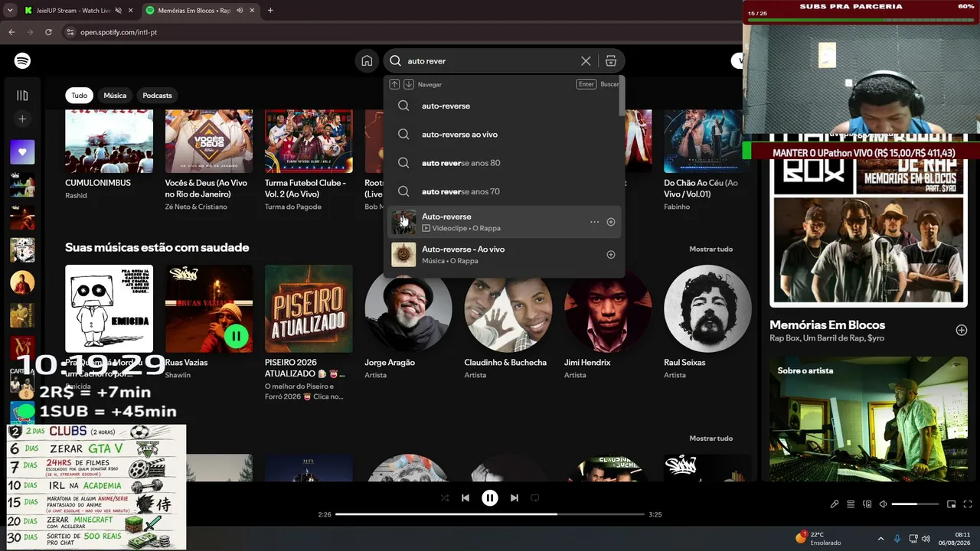Add Auto-reverse videoclipe to library

point(611,222)
